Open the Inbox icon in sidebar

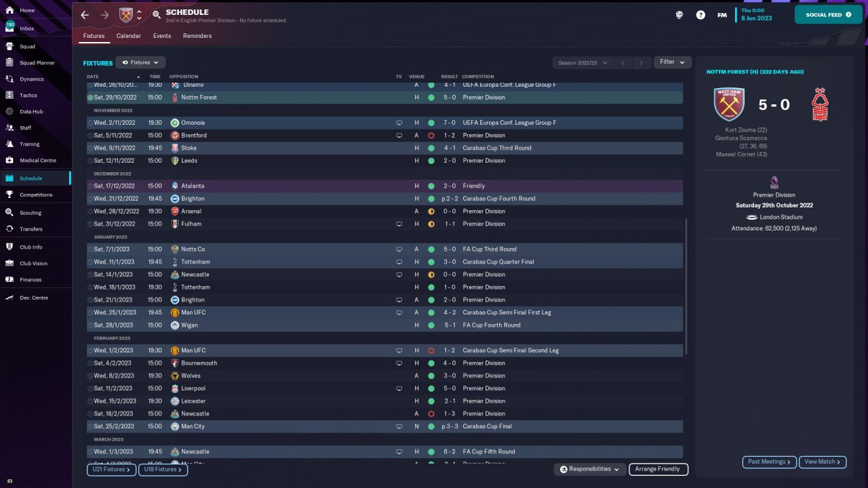click(9, 28)
